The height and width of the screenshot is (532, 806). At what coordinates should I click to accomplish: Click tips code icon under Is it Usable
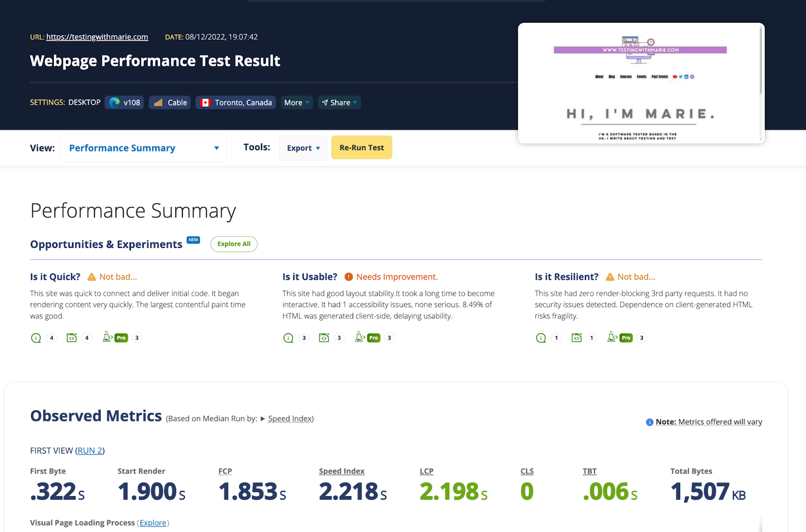click(324, 338)
